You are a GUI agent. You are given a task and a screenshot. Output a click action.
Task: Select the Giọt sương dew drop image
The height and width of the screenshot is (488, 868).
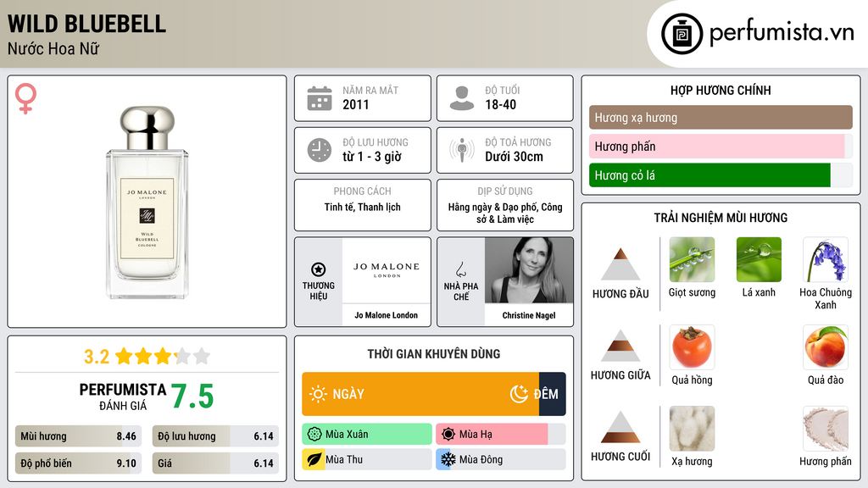(692, 259)
